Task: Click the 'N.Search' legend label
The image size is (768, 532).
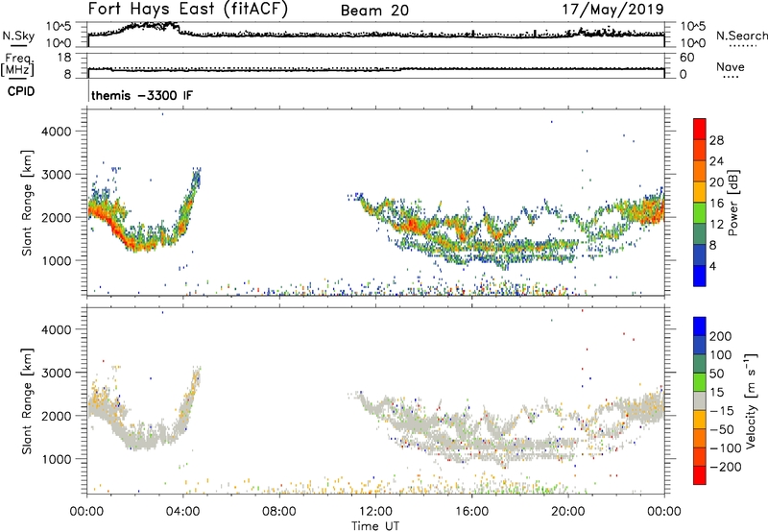Action: [x=741, y=36]
